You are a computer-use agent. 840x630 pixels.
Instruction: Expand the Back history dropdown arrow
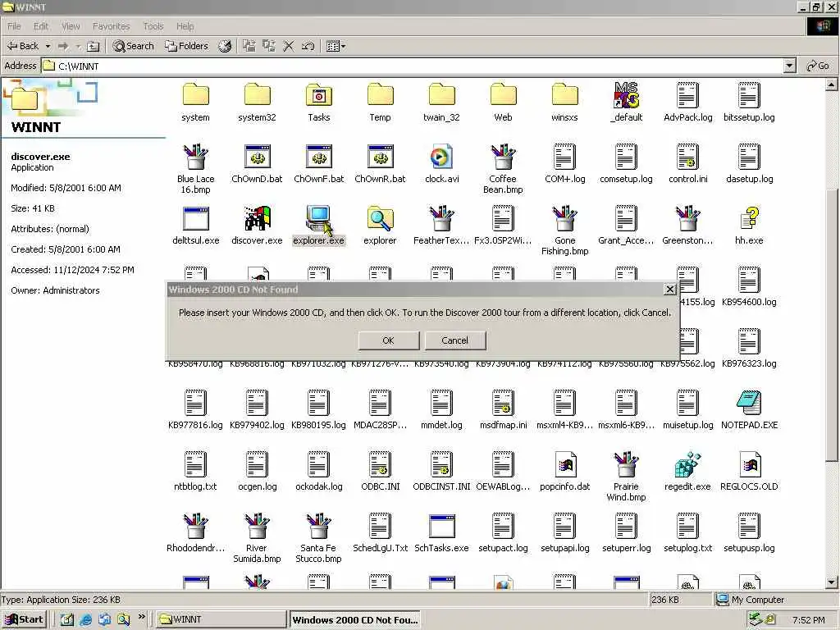click(48, 46)
